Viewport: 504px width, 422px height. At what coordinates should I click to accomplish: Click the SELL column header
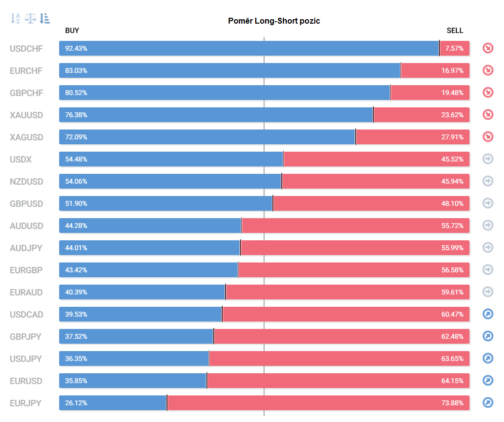click(x=455, y=31)
